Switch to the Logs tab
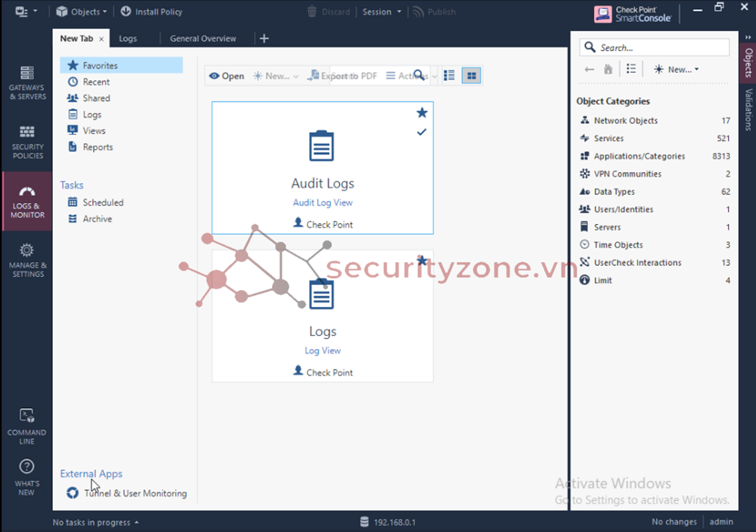Viewport: 756px width, 532px height. [128, 39]
